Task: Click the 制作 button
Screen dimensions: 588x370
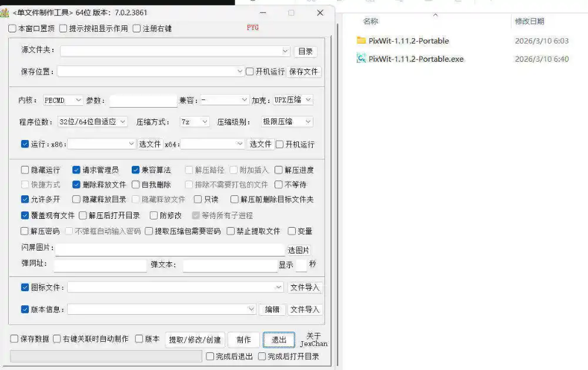Action: pos(244,339)
